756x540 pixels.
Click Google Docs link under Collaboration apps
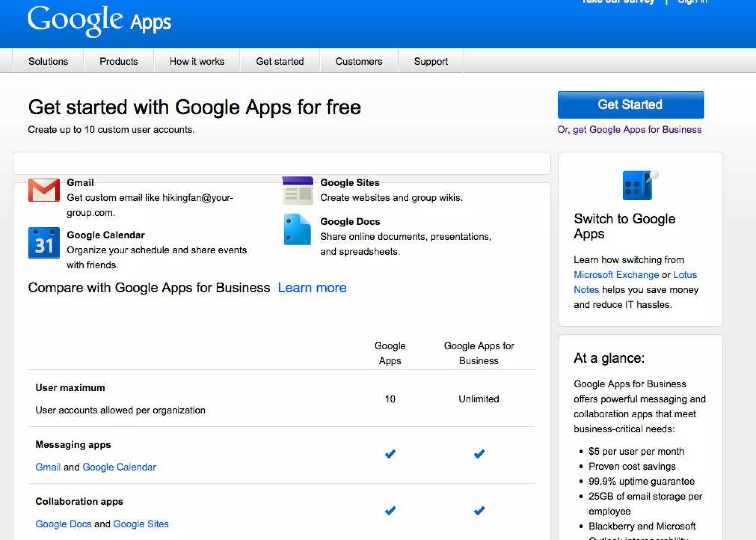[63, 524]
